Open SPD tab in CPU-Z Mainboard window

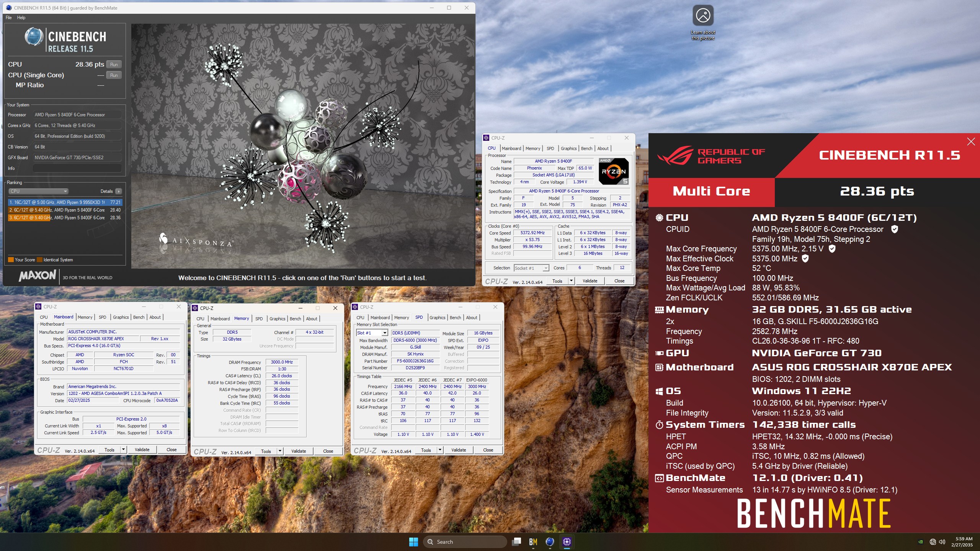point(102,317)
